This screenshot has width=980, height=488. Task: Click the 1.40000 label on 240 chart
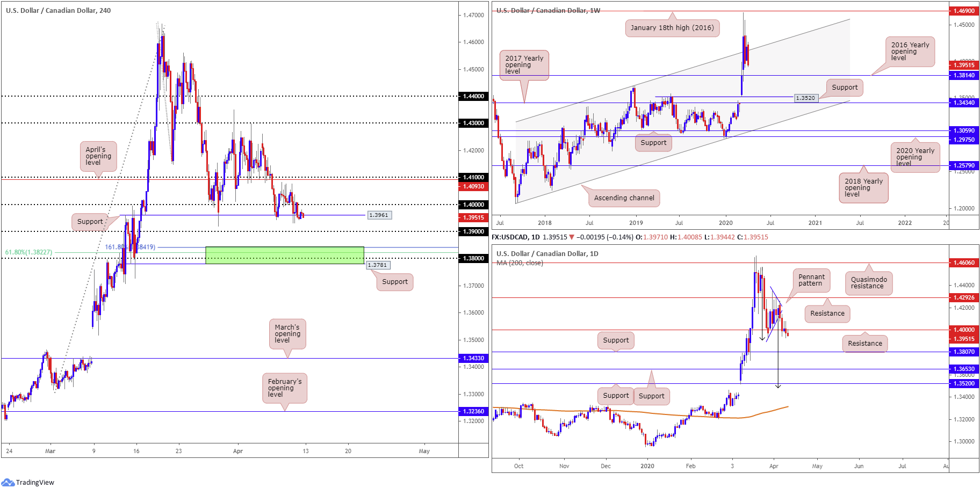point(473,205)
